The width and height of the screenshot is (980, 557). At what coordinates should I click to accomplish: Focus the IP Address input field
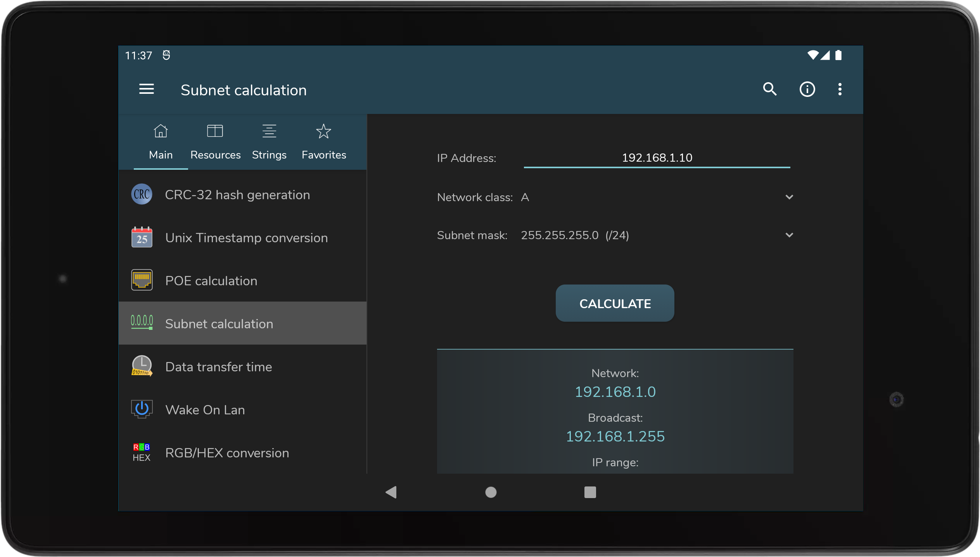(x=657, y=158)
